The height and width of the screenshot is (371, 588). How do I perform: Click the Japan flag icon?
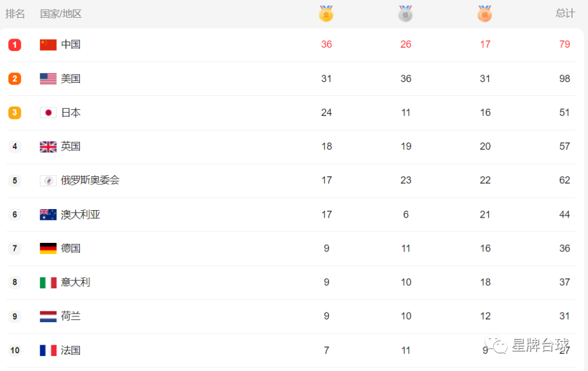tap(48, 113)
